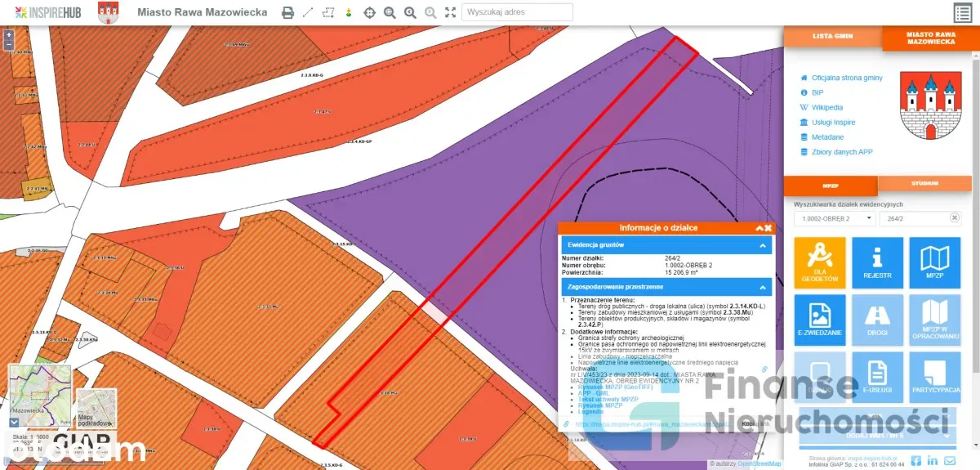
Task: Collapse the Zagospodarowanie przestrzenne section
Action: 763,287
